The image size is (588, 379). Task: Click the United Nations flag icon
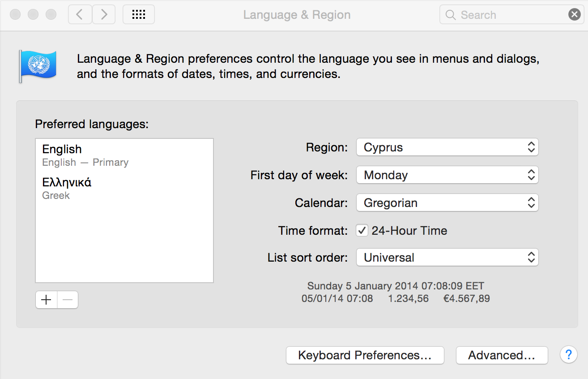pos(37,66)
